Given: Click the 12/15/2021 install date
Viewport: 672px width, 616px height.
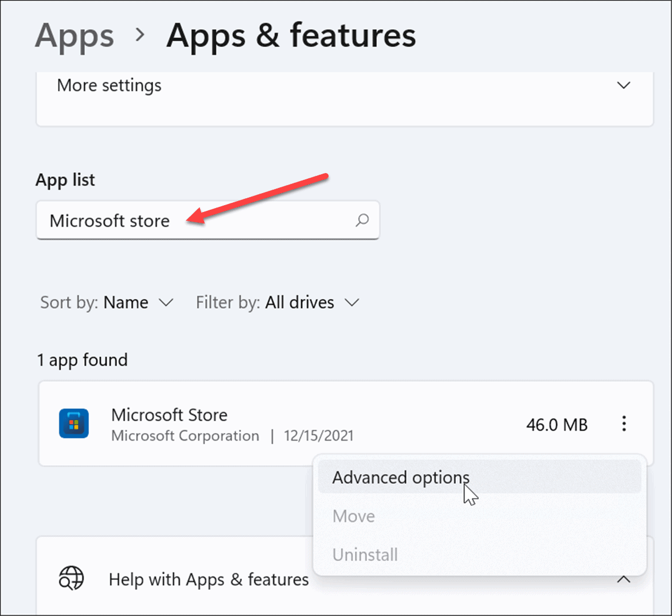Looking at the screenshot, I should [x=318, y=435].
